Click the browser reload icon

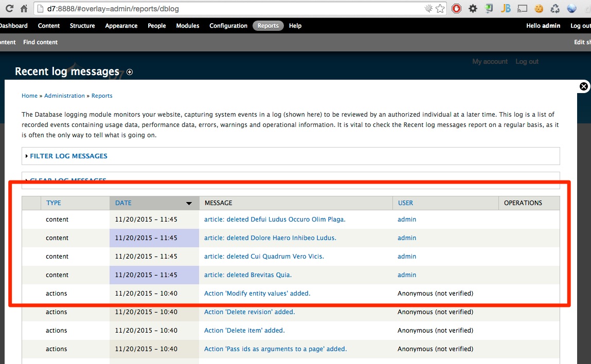9,9
